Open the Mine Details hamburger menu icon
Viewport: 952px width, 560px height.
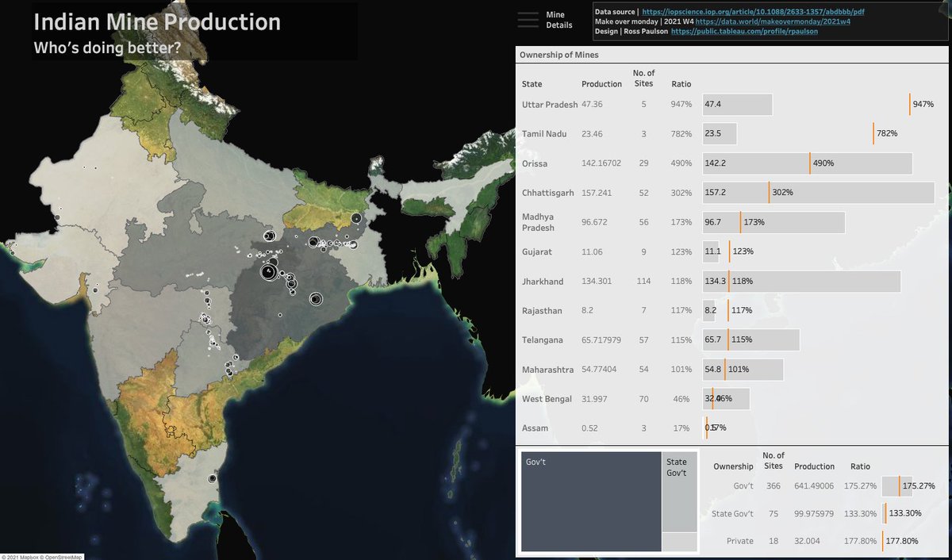click(x=528, y=20)
